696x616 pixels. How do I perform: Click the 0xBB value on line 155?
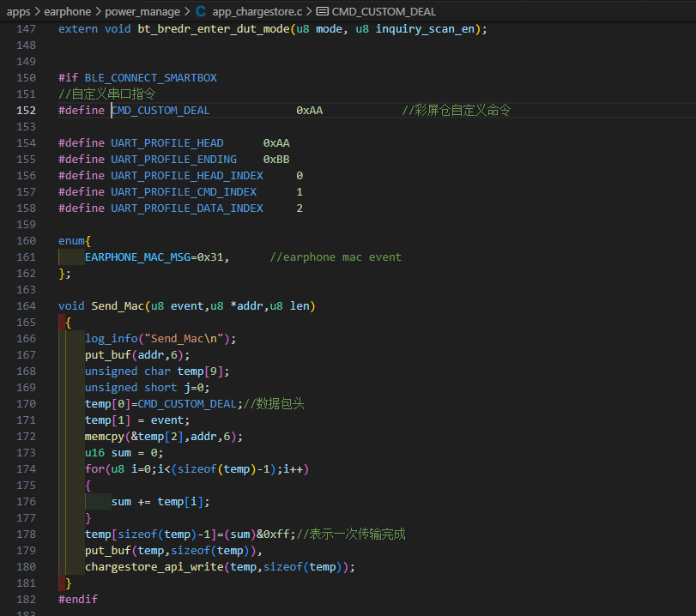[x=276, y=160]
